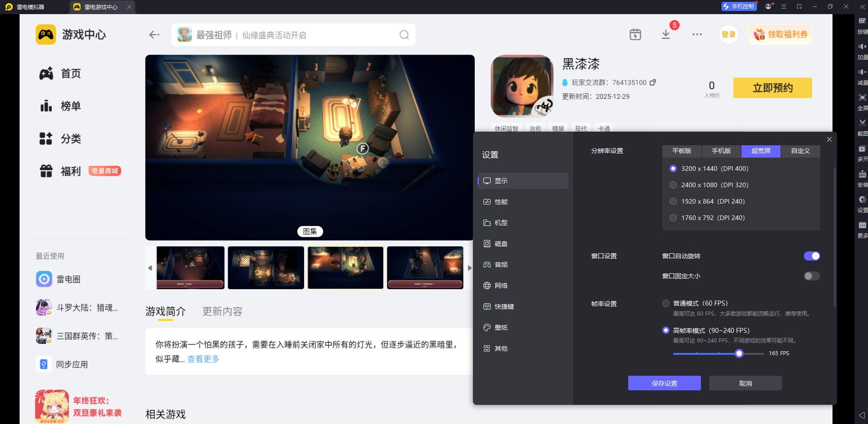Open the 榜单 rankings page
868x424 pixels.
pyautogui.click(x=60, y=106)
